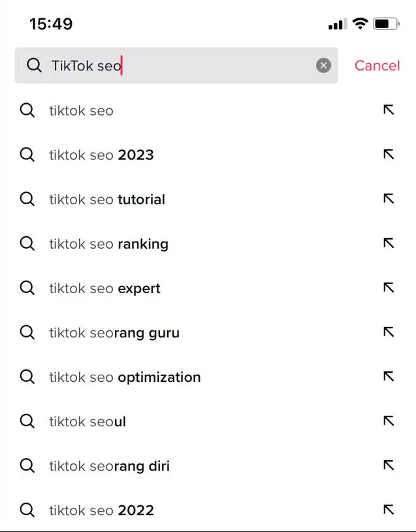Pick the 'tiktok seo optimization' suggestion
The width and height of the screenshot is (416, 532).
[125, 377]
